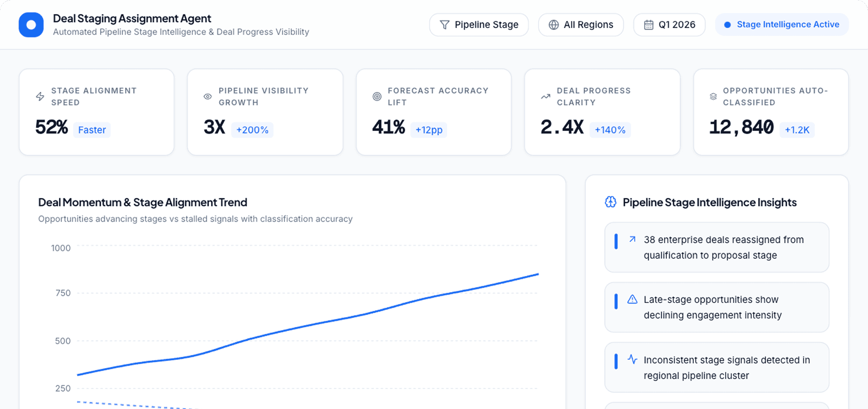The image size is (868, 409).
Task: Click the trend arrow Deal Progress Clarity icon
Action: click(546, 97)
